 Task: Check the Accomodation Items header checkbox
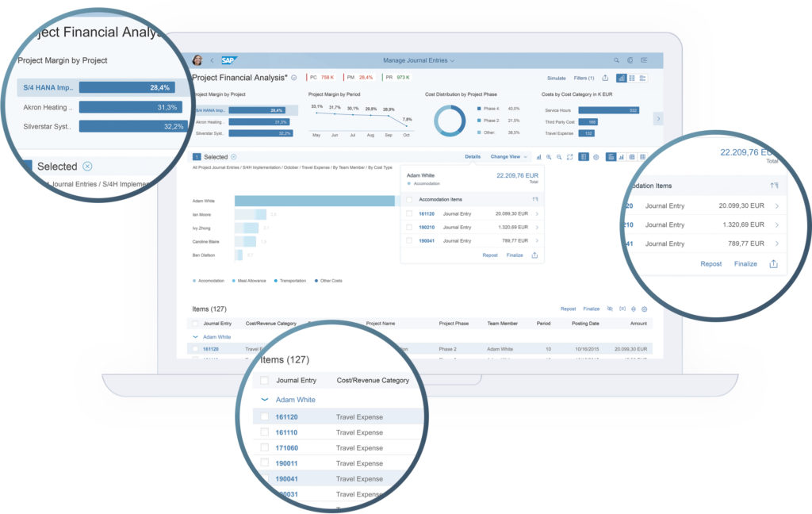tap(409, 199)
